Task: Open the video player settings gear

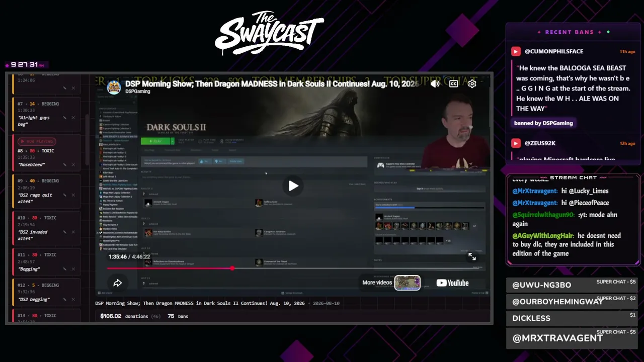Action: point(472,84)
